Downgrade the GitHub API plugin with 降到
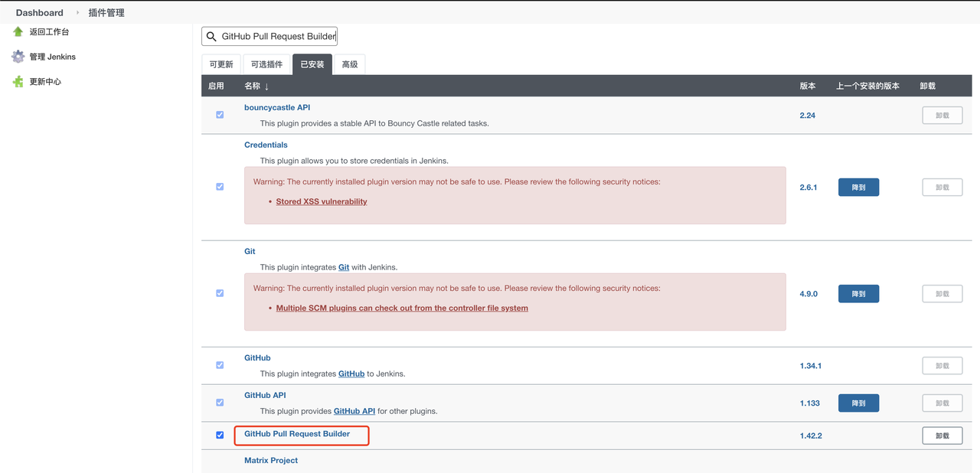Image resolution: width=980 pixels, height=473 pixels. (858, 403)
